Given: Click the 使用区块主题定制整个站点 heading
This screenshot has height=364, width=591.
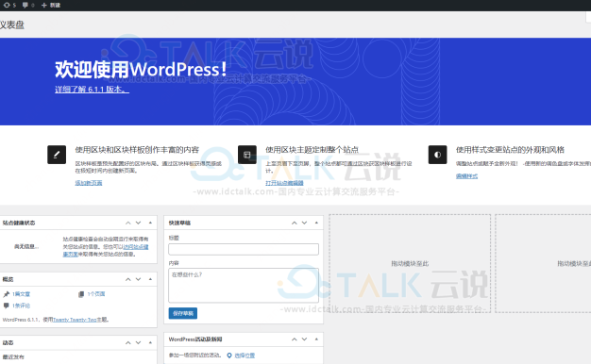Looking at the screenshot, I should coord(312,150).
